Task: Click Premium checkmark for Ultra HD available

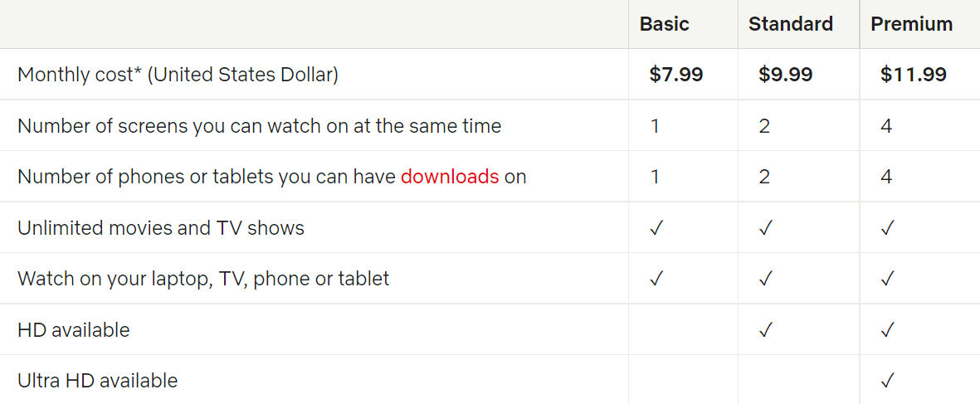Action: tap(887, 381)
